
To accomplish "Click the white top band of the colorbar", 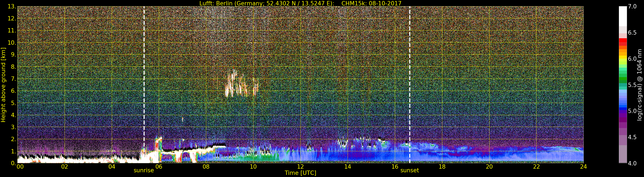I will (x=623, y=16).
